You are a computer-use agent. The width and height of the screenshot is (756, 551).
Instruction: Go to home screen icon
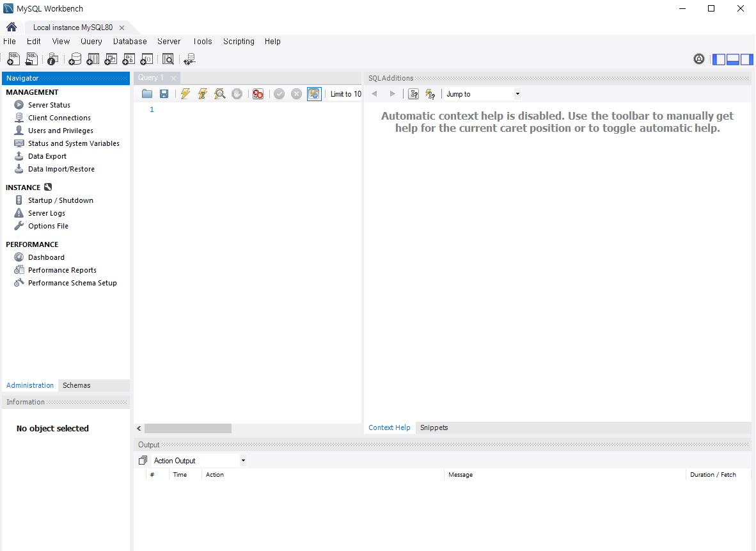pos(12,27)
